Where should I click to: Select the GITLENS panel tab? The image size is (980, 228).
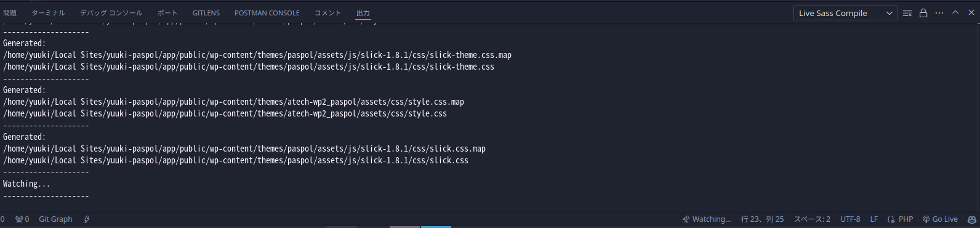click(x=206, y=13)
